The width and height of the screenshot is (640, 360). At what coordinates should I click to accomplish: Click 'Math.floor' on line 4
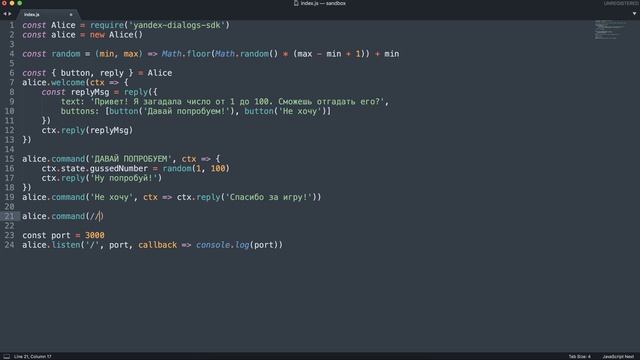186,54
